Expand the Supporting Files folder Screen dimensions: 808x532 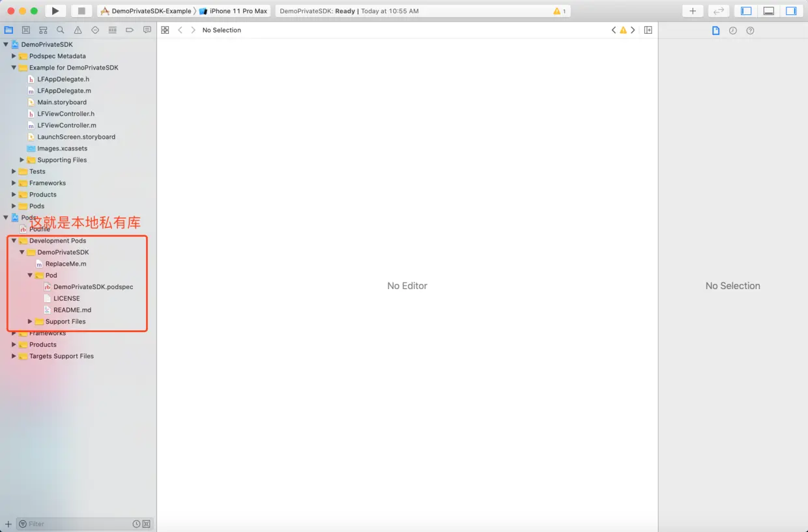tap(22, 160)
